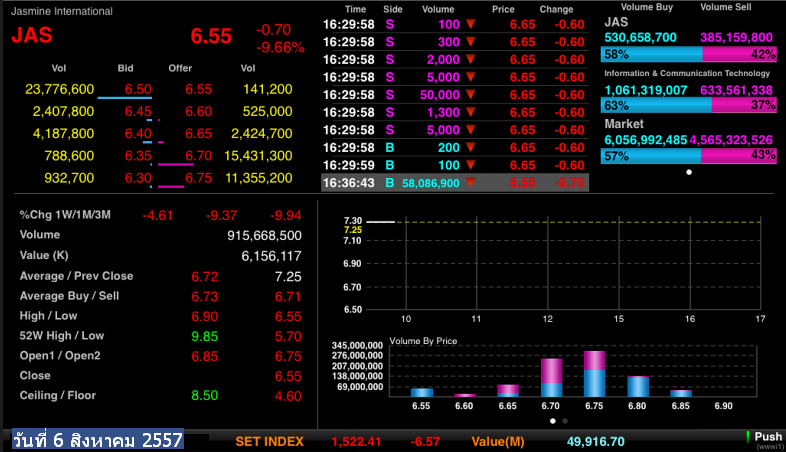
Task: Click the Market 57% / 43% volume bar
Action: click(689, 156)
